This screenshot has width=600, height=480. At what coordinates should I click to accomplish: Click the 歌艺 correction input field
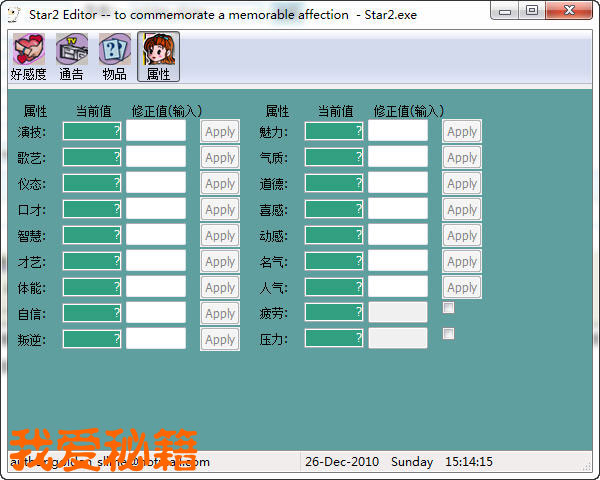coord(156,157)
